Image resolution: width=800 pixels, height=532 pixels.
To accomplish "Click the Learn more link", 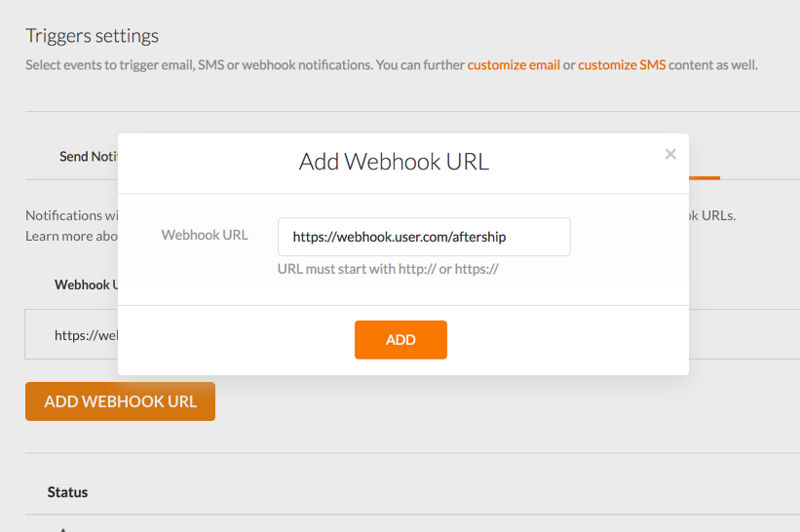I will [59, 236].
